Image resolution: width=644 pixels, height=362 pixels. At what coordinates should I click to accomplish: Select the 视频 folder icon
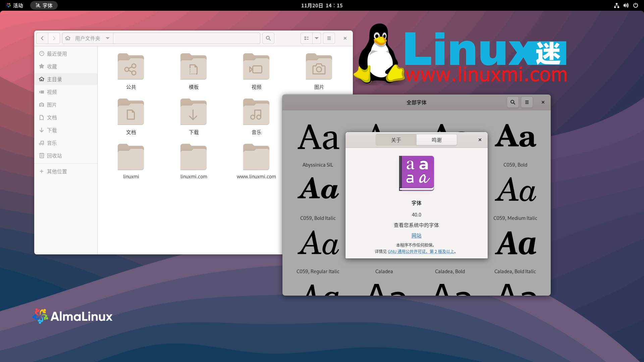click(x=256, y=67)
